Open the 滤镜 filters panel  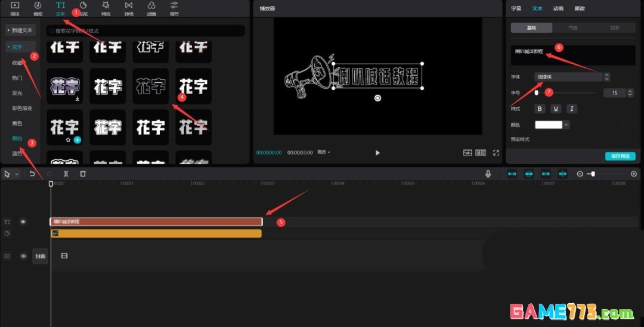pos(151,8)
